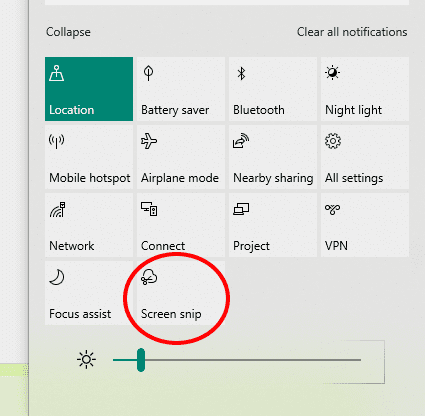The image size is (425, 416).
Task: Click the brightness slider handle
Action: [x=141, y=360]
